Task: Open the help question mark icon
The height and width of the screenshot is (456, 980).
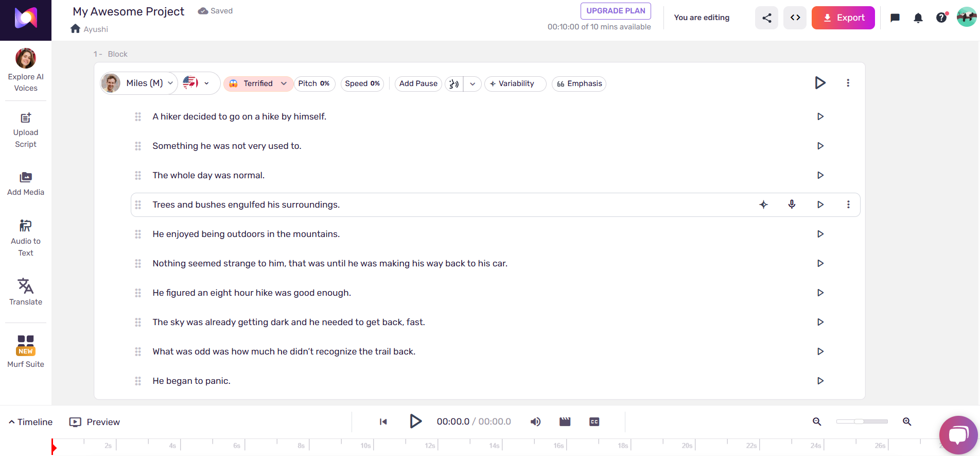Action: (941, 18)
